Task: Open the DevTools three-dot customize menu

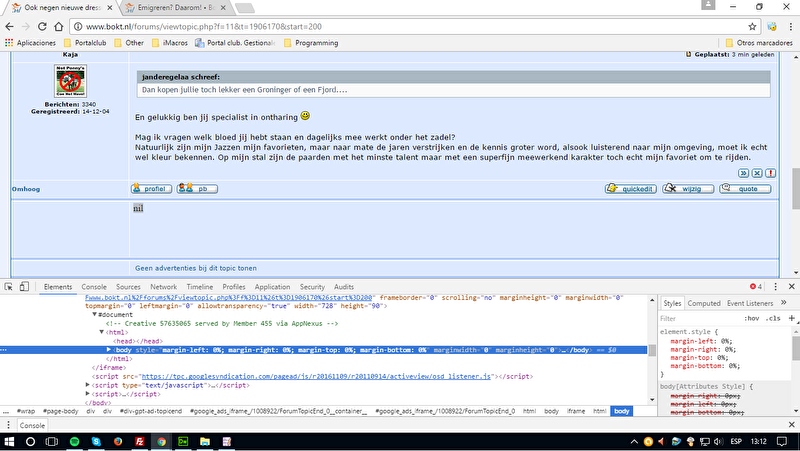Action: click(x=776, y=287)
